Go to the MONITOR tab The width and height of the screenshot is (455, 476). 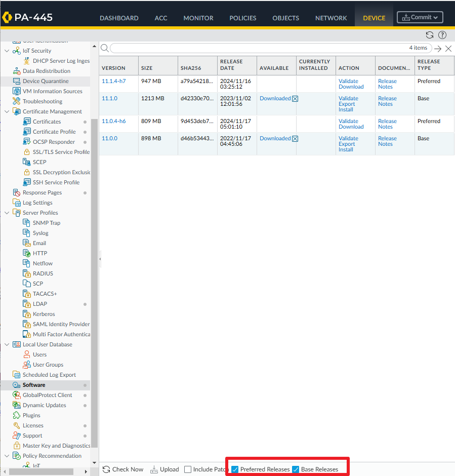198,18
